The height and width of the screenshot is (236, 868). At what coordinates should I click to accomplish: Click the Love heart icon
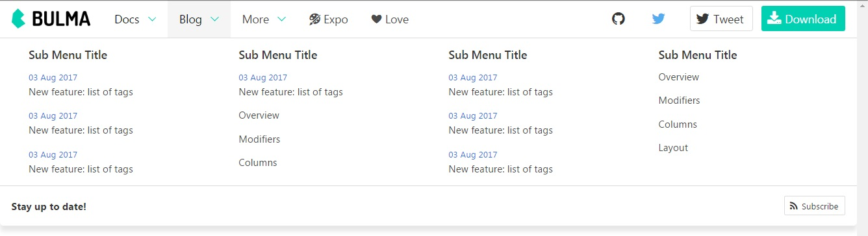click(376, 19)
